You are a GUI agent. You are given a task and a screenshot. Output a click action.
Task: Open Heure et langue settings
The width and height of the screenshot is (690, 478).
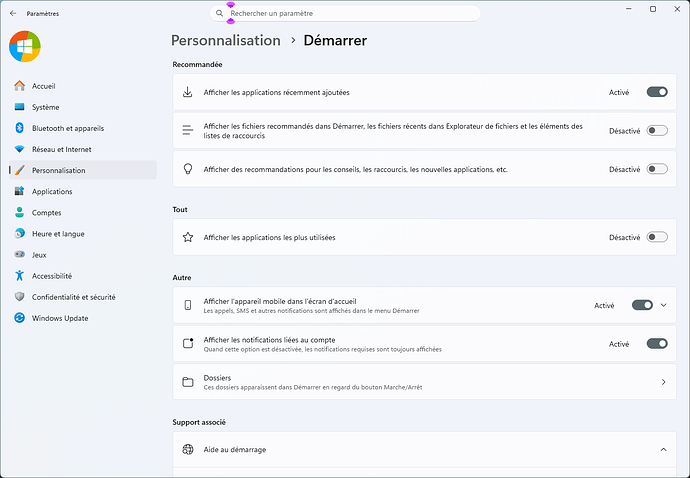(x=83, y=234)
